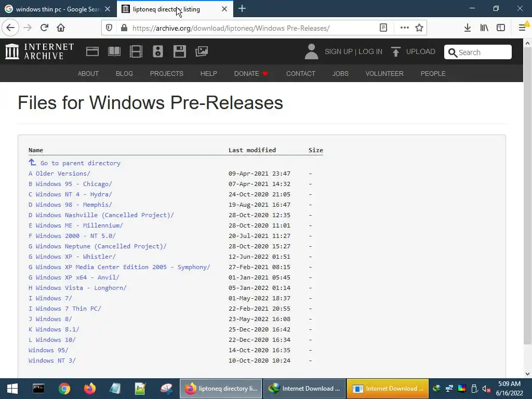
Task: Open the Library bookshelf icon
Action: (484, 28)
